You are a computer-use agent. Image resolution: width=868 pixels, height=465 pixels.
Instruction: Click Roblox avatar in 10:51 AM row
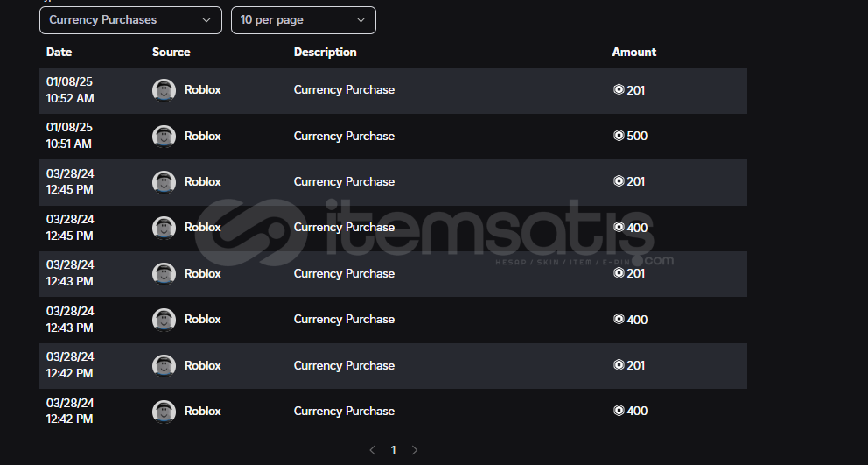pyautogui.click(x=164, y=137)
